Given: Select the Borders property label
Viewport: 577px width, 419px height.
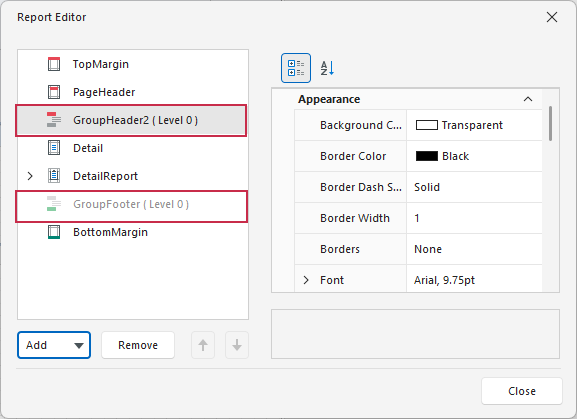Looking at the screenshot, I should click(x=340, y=249).
